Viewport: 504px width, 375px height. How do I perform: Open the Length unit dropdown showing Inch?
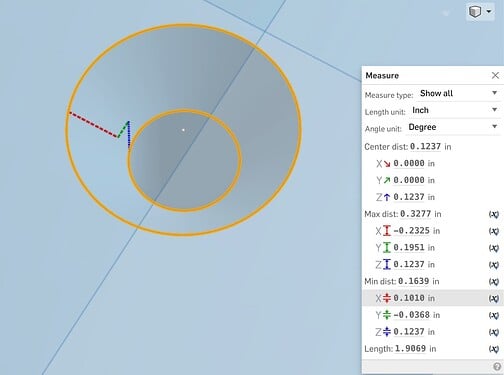click(x=454, y=110)
